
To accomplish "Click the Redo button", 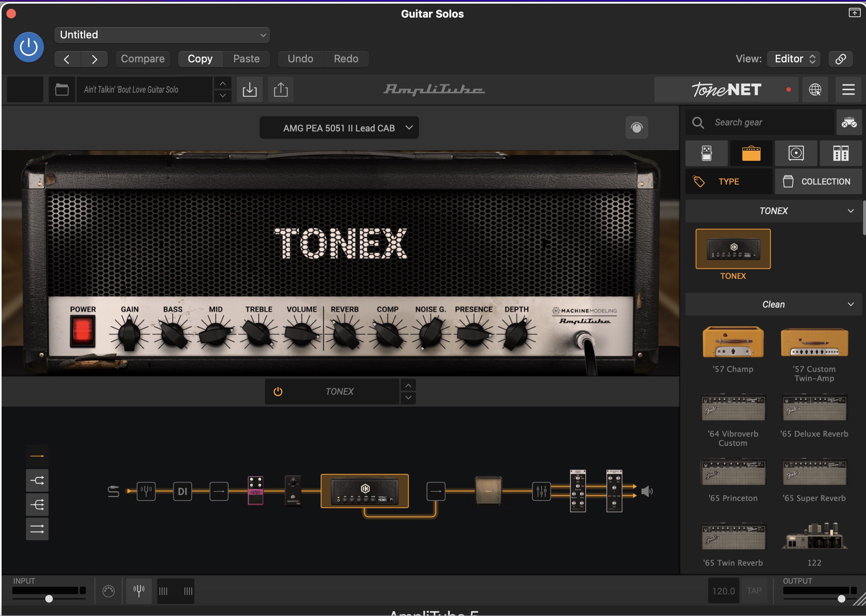I will coord(346,59).
